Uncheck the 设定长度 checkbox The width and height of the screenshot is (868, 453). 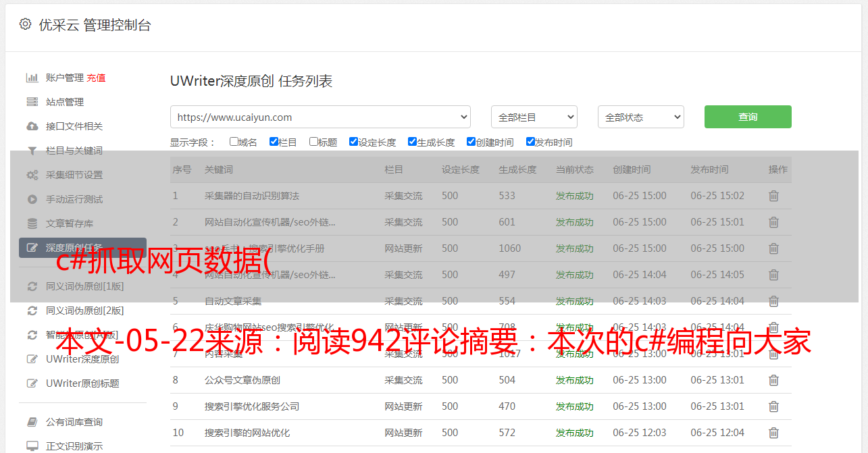click(x=353, y=142)
